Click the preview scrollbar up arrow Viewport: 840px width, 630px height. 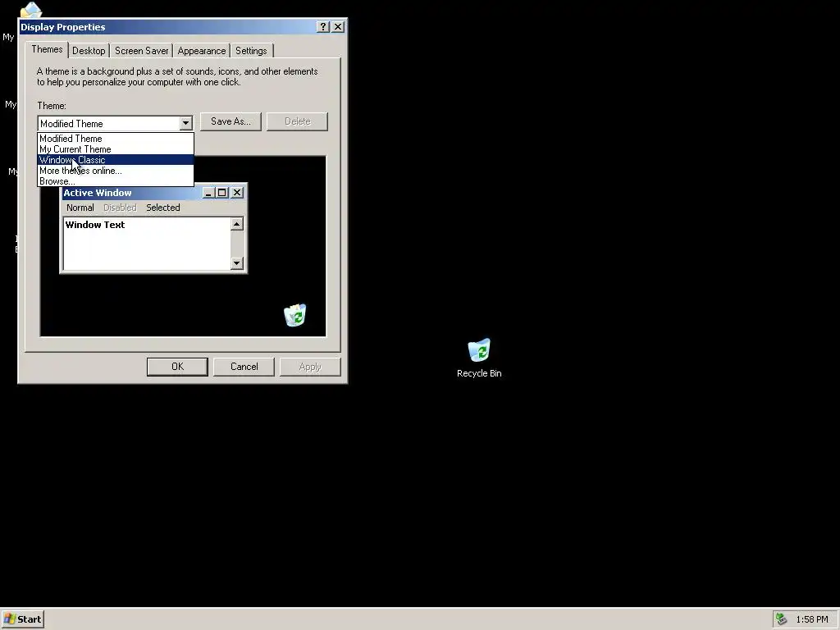click(237, 224)
